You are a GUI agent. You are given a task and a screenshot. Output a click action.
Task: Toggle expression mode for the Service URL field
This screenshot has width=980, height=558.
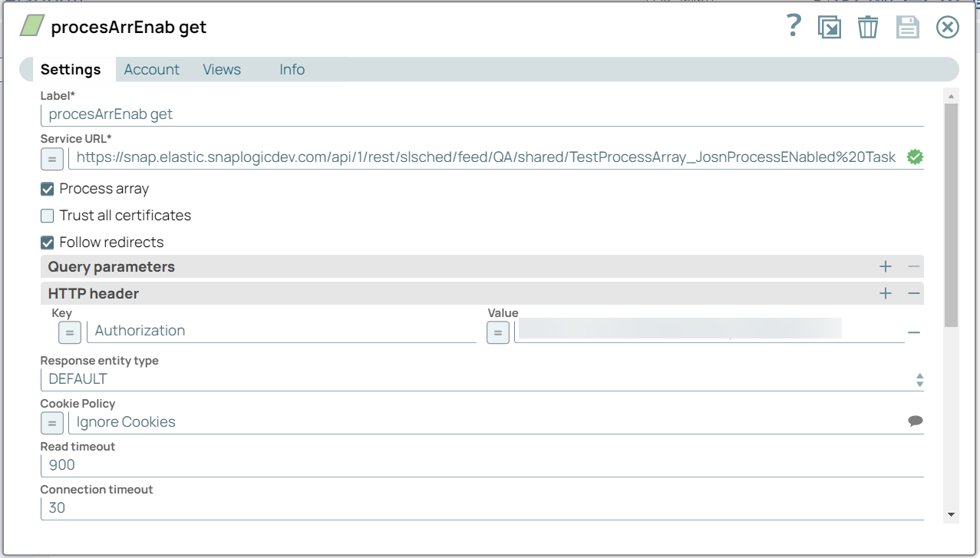point(51,158)
